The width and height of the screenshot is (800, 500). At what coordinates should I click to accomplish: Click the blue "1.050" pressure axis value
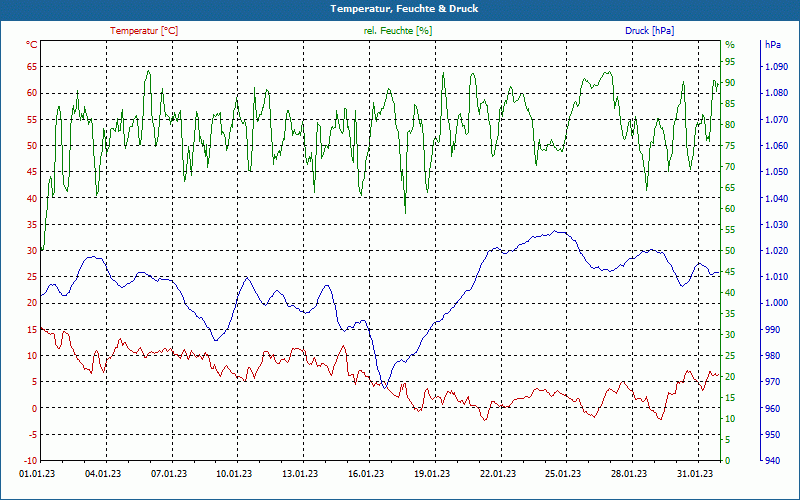pos(777,172)
